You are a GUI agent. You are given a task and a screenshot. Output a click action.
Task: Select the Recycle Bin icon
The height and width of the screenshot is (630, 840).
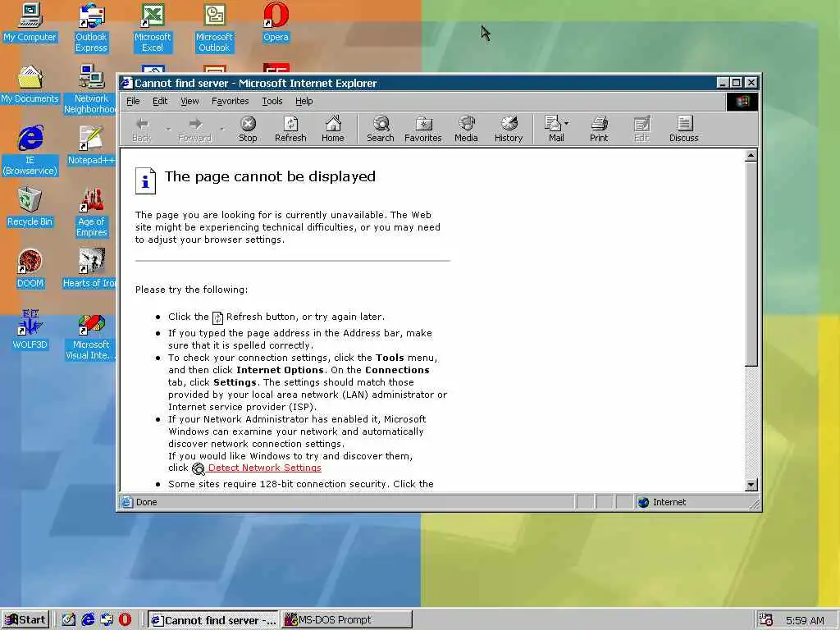pos(30,208)
